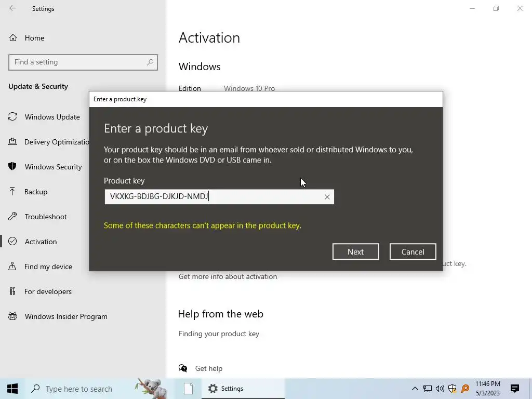The width and height of the screenshot is (532, 399).
Task: Click the Delivery Optimization icon
Action: click(x=12, y=141)
